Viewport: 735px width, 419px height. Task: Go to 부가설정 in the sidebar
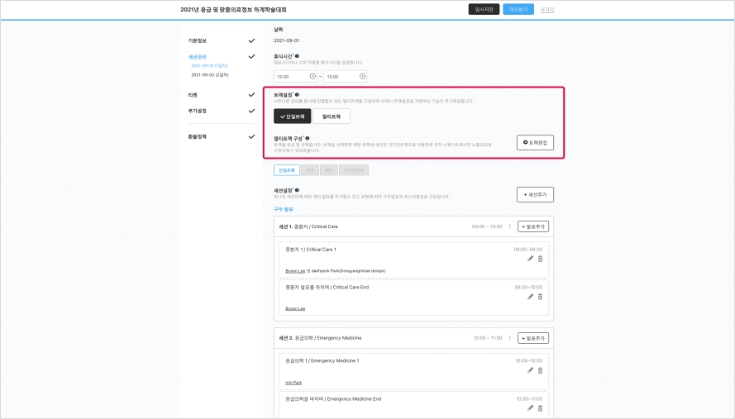point(203,110)
